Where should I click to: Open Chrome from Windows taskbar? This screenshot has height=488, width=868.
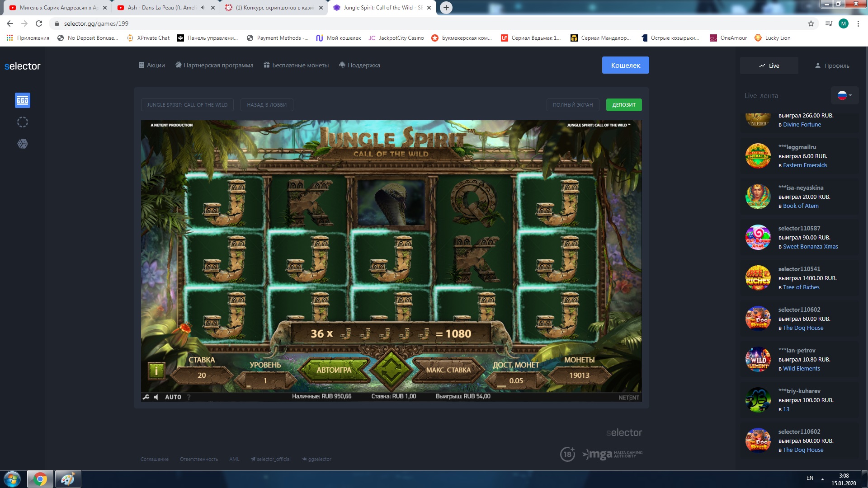pos(40,479)
